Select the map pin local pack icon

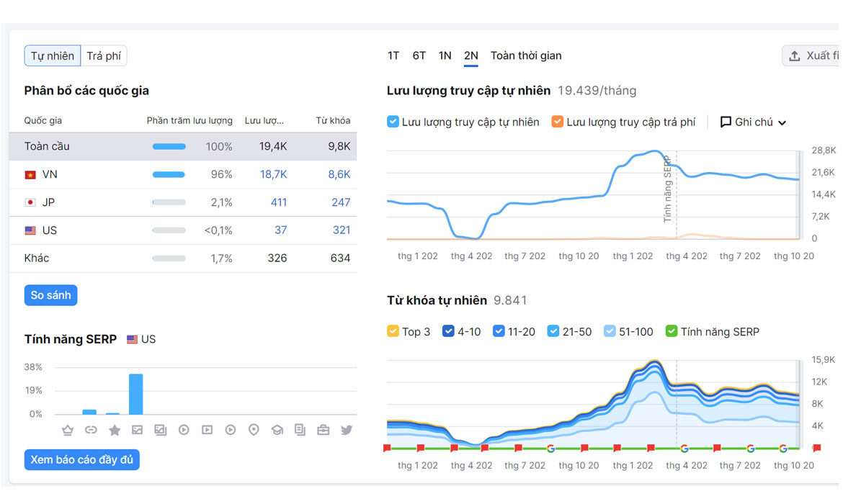pyautogui.click(x=254, y=430)
